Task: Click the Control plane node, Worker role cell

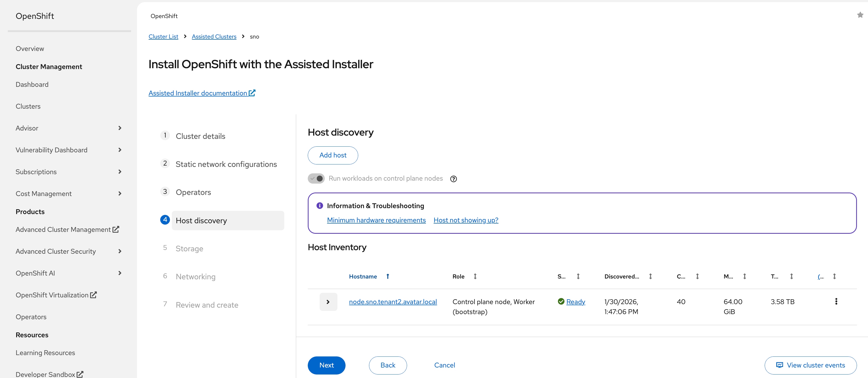Action: 493,307
